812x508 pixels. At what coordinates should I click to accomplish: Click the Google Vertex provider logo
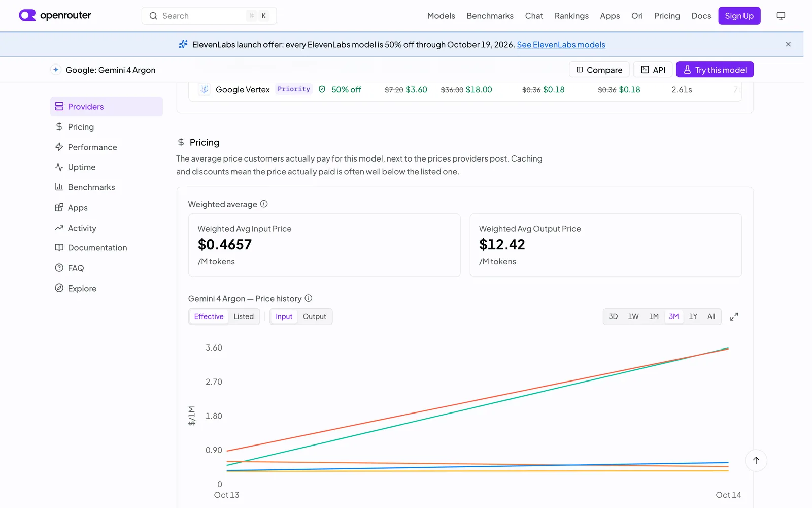click(204, 89)
